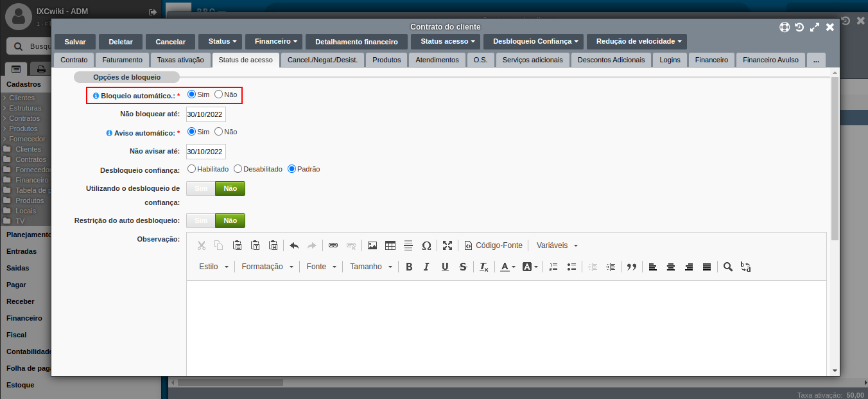This screenshot has width=868, height=399.
Task: Insert a horizontal line
Action: pyautogui.click(x=408, y=245)
